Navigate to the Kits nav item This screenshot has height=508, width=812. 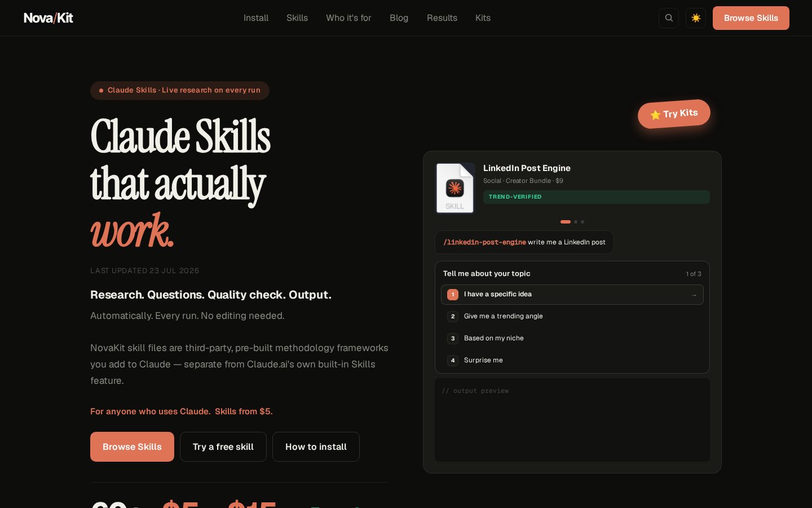pyautogui.click(x=483, y=18)
